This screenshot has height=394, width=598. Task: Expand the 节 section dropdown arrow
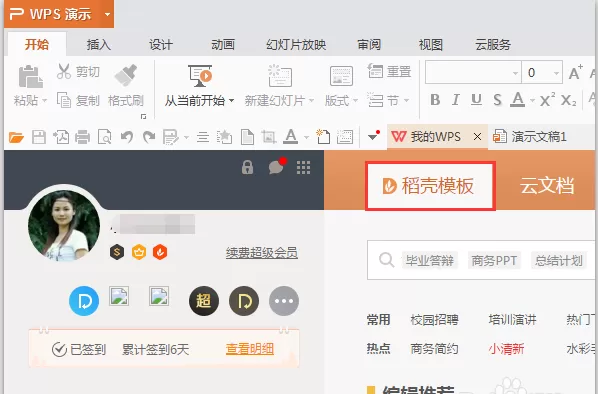(406, 101)
